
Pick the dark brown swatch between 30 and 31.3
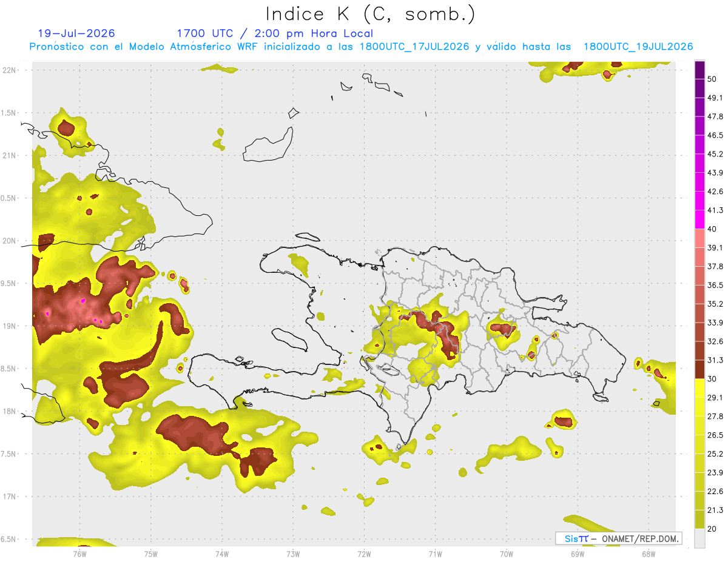pyautogui.click(x=700, y=370)
